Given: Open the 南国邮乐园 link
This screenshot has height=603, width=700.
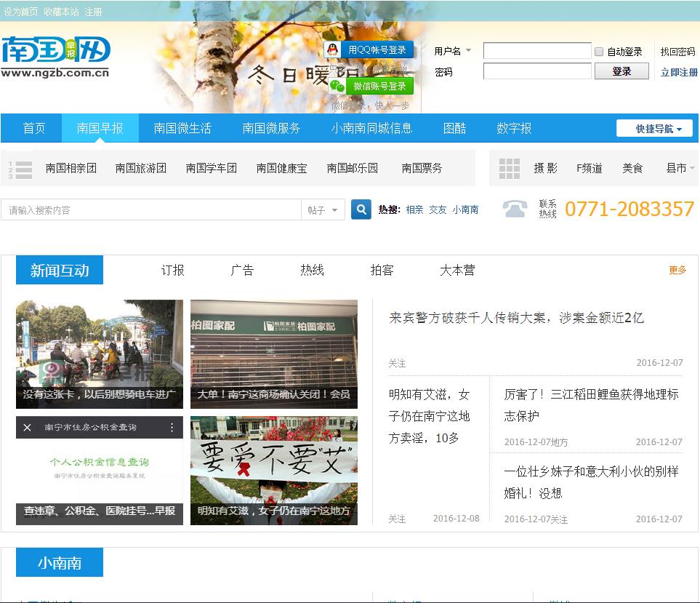Looking at the screenshot, I should 353,169.
